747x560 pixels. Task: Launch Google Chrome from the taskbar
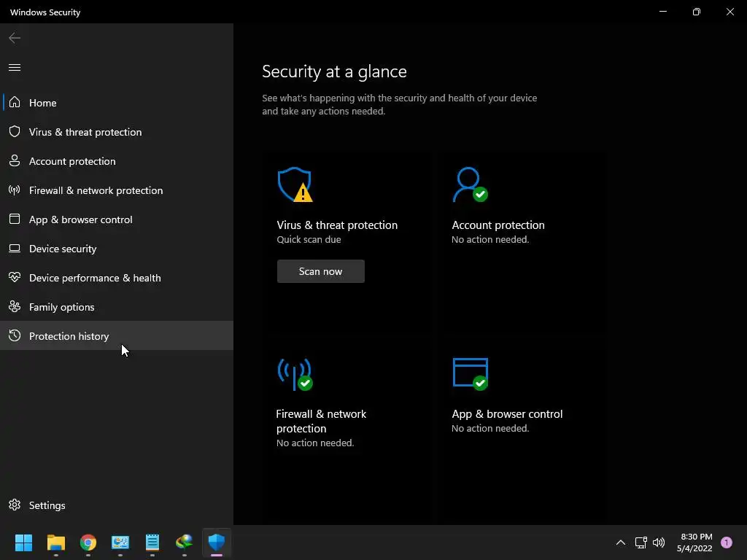coord(88,542)
